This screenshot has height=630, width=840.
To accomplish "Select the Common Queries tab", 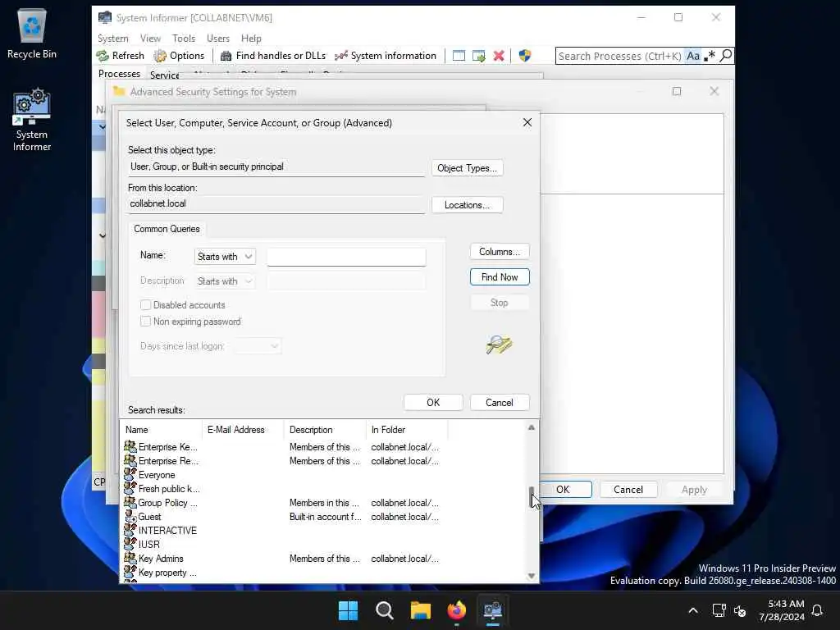I will pyautogui.click(x=167, y=229).
